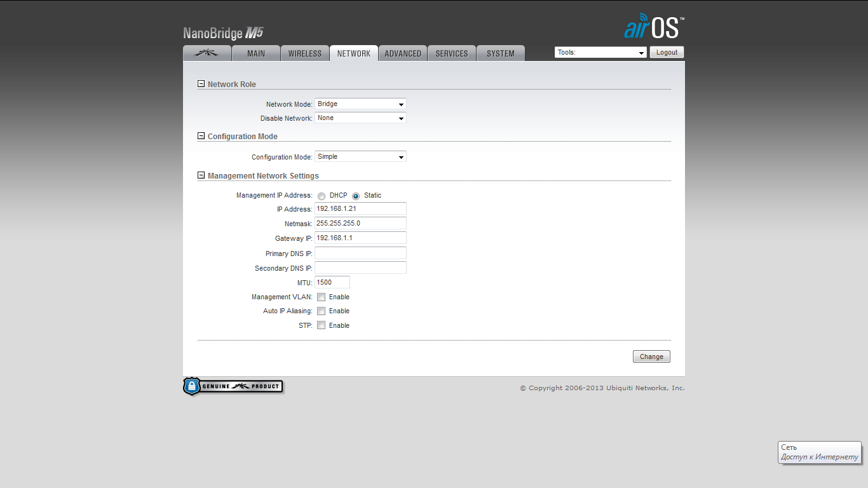
Task: Click the Netmask field
Action: click(x=360, y=224)
